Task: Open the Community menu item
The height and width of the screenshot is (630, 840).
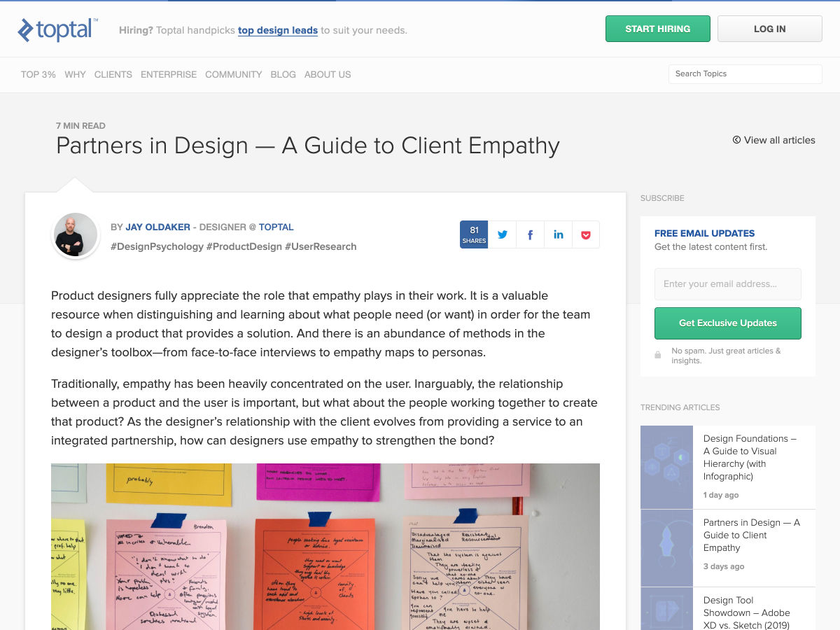Action: point(234,74)
